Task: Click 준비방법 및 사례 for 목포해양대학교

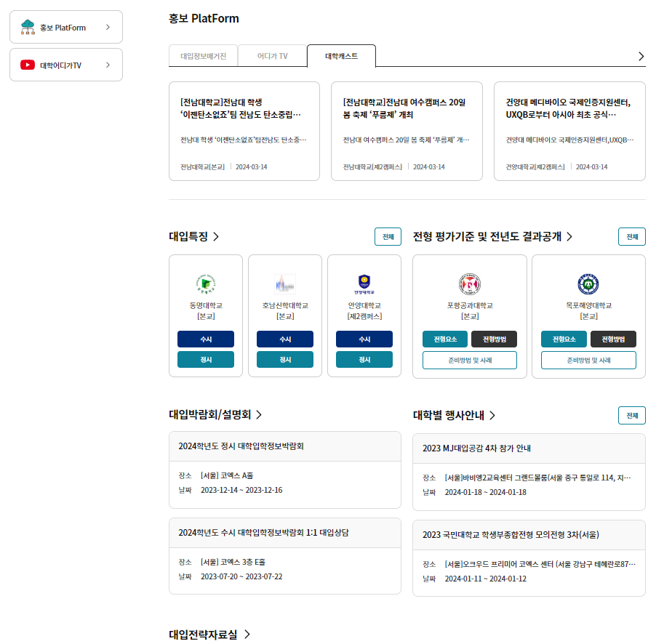Action: tap(588, 361)
